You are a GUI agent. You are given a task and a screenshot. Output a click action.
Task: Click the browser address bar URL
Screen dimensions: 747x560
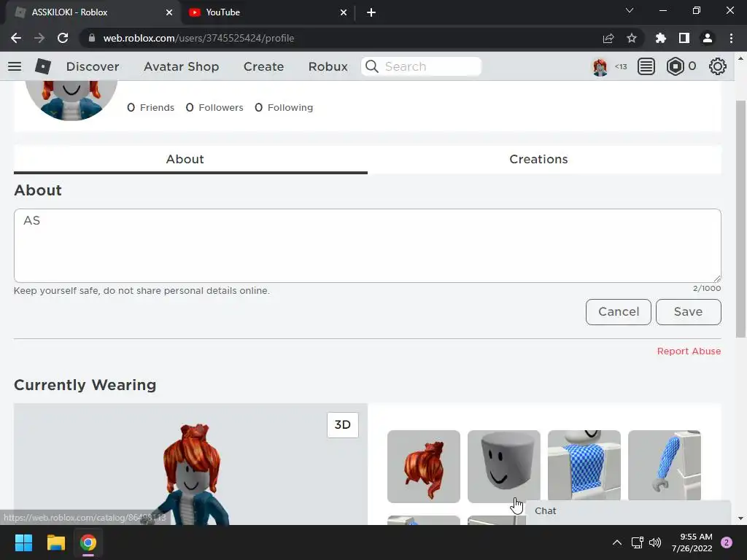(198, 38)
